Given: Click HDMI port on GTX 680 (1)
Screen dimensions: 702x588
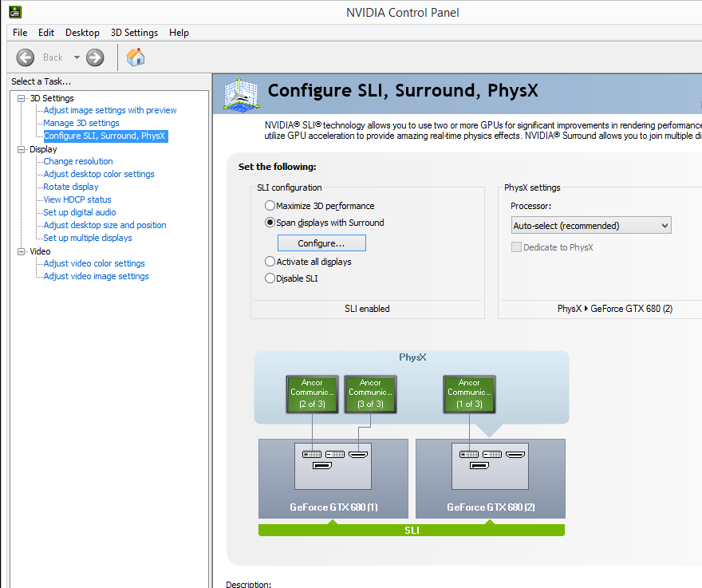Looking at the screenshot, I should (x=358, y=455).
